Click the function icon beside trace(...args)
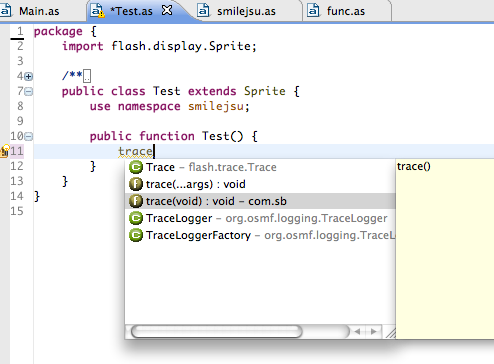 [x=136, y=184]
